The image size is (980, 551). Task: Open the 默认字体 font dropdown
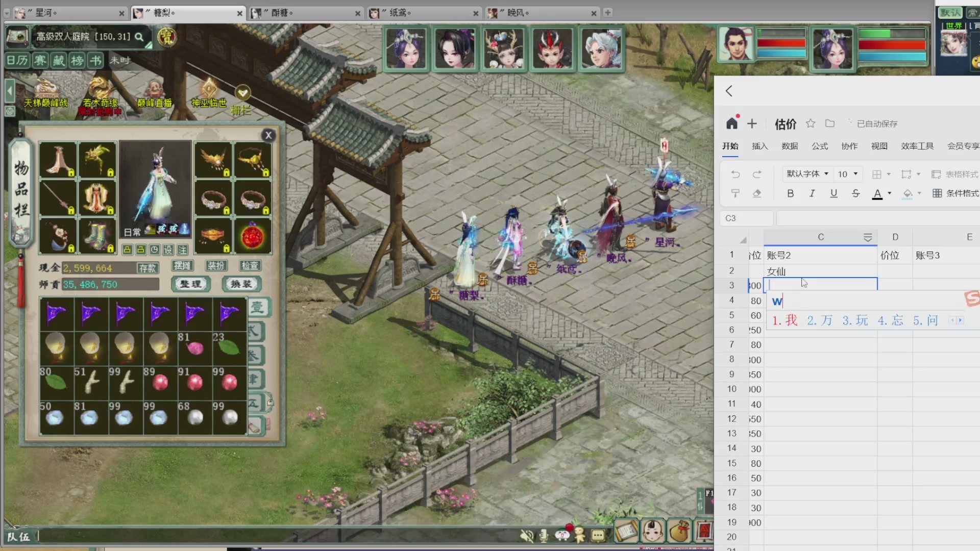tap(807, 174)
